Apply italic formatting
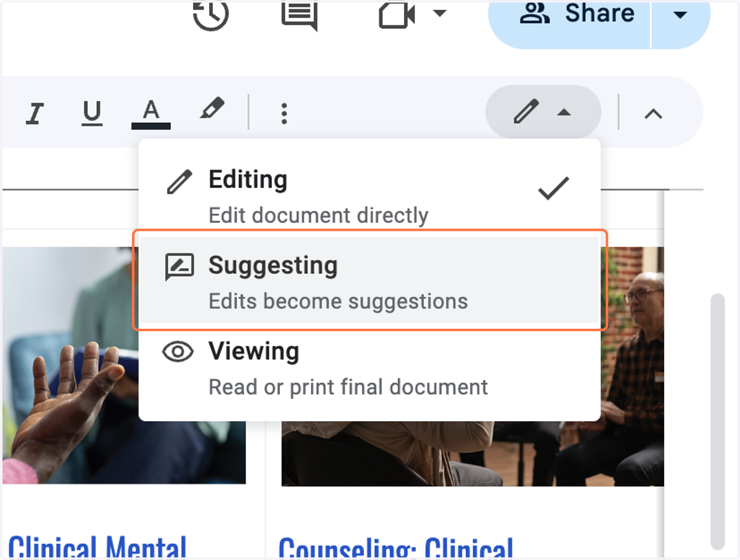 point(35,113)
